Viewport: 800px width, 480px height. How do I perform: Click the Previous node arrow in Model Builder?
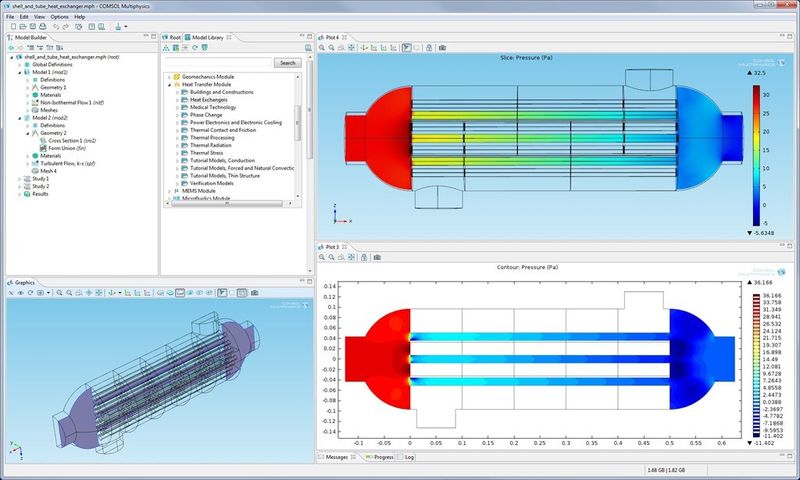pyautogui.click(x=12, y=47)
